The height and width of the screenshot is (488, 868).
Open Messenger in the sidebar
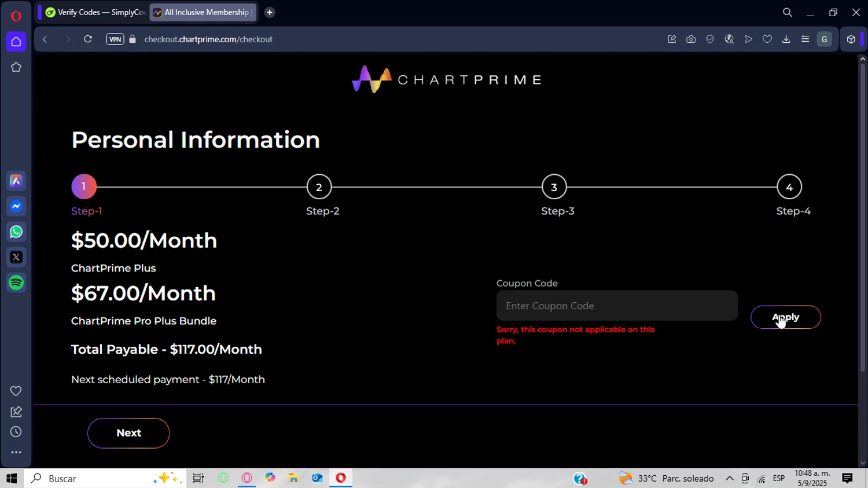coord(16,207)
